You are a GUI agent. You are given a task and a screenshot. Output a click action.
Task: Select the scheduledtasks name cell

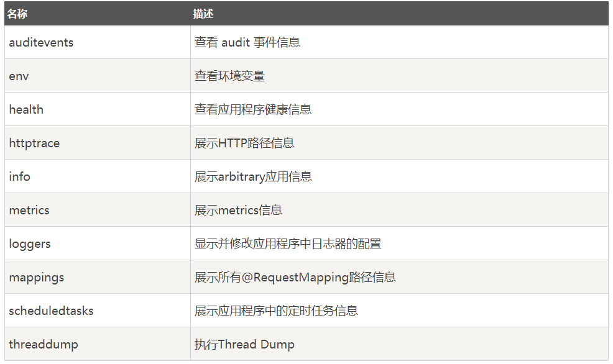coord(98,311)
